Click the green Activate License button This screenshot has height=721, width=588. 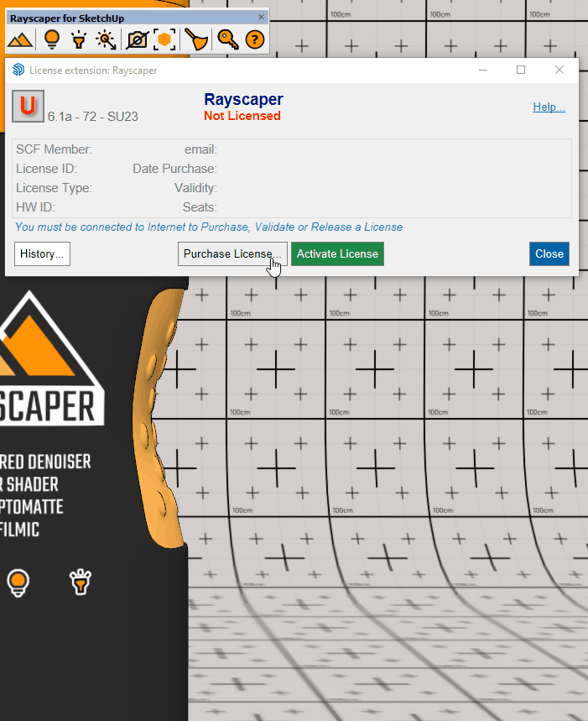tap(338, 253)
